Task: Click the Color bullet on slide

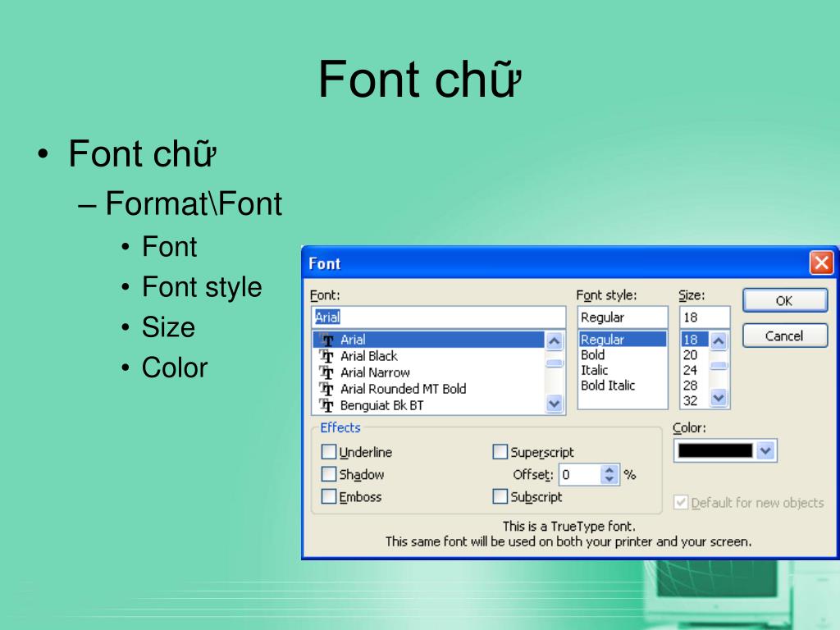Action: [x=175, y=367]
